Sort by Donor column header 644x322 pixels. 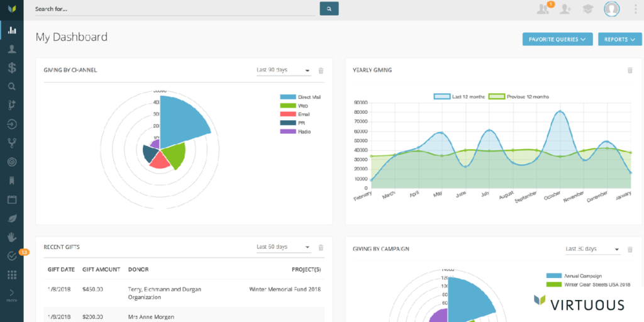(138, 270)
